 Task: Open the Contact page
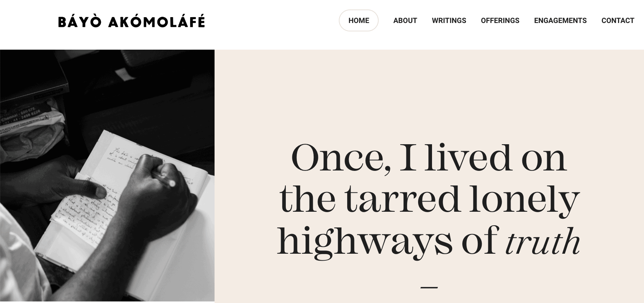point(618,20)
